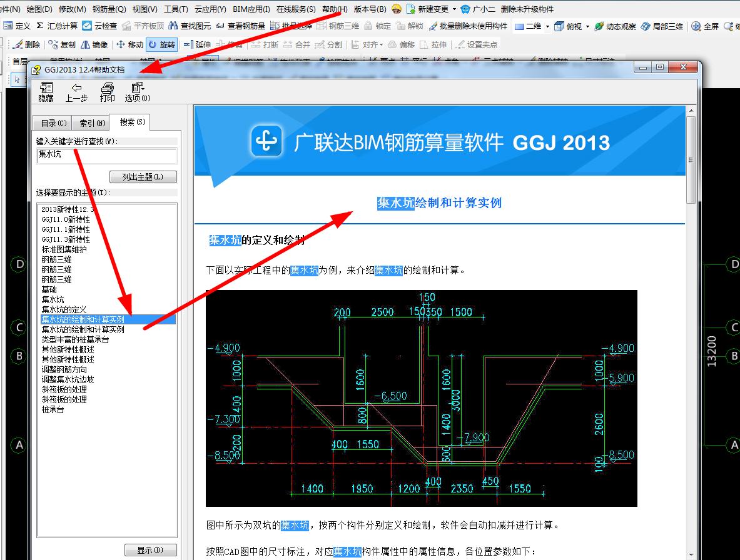This screenshot has width=740, height=560.
Task: Select the 移动 move tool
Action: click(129, 44)
